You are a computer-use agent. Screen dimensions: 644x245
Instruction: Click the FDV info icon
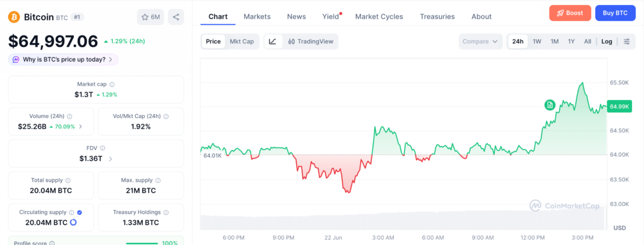coord(103,148)
